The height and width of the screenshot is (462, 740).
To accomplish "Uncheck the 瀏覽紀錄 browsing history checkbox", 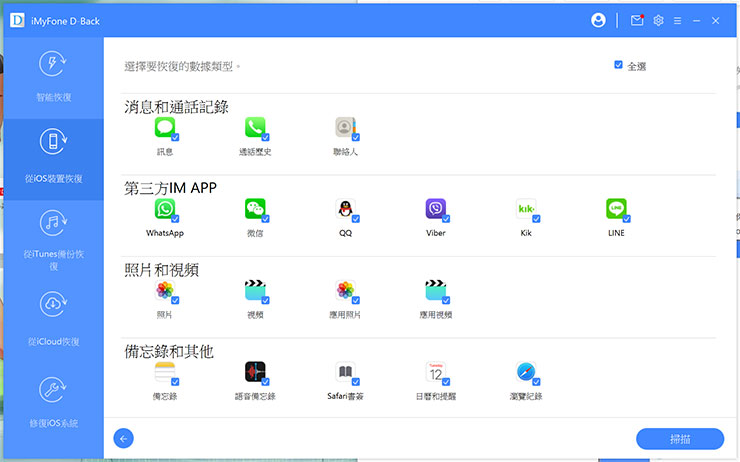I will (536, 382).
